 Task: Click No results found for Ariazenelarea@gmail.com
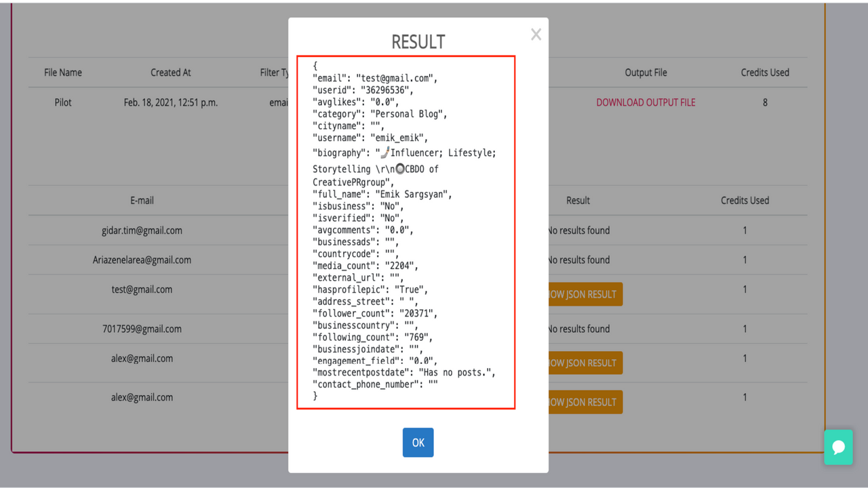[x=579, y=260]
